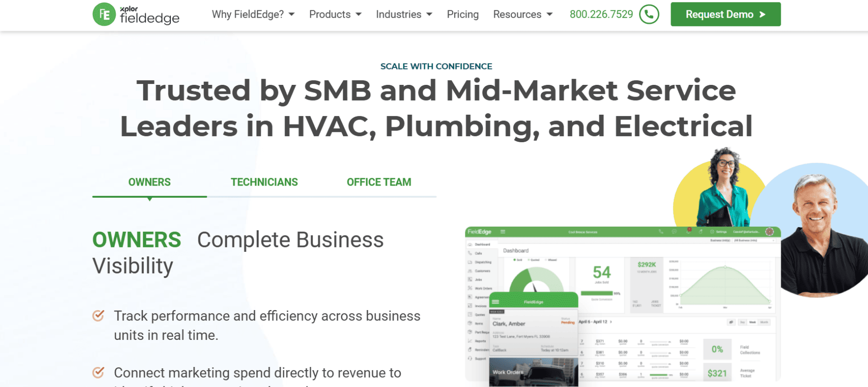Click the Xplor FieldEdge logo
The width and height of the screenshot is (868, 387).
(136, 14)
